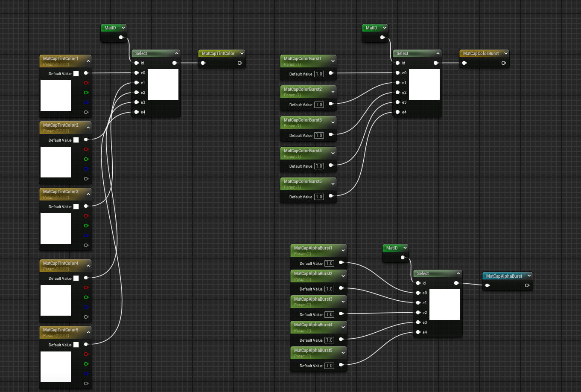The height and width of the screenshot is (392, 581).
Task: Select the MatCapTintColor3 node header
Action: (x=61, y=192)
